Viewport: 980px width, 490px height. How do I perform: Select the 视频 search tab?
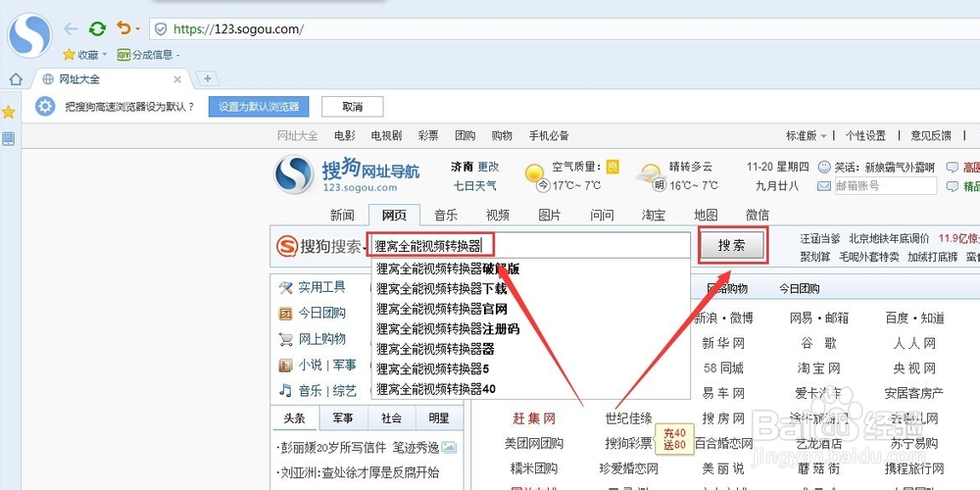[x=498, y=215]
